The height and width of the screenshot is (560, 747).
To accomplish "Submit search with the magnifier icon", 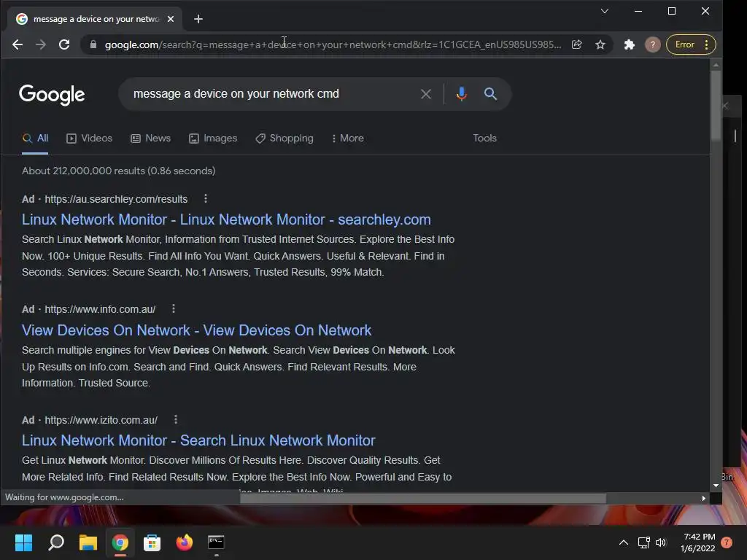I will tap(490, 94).
